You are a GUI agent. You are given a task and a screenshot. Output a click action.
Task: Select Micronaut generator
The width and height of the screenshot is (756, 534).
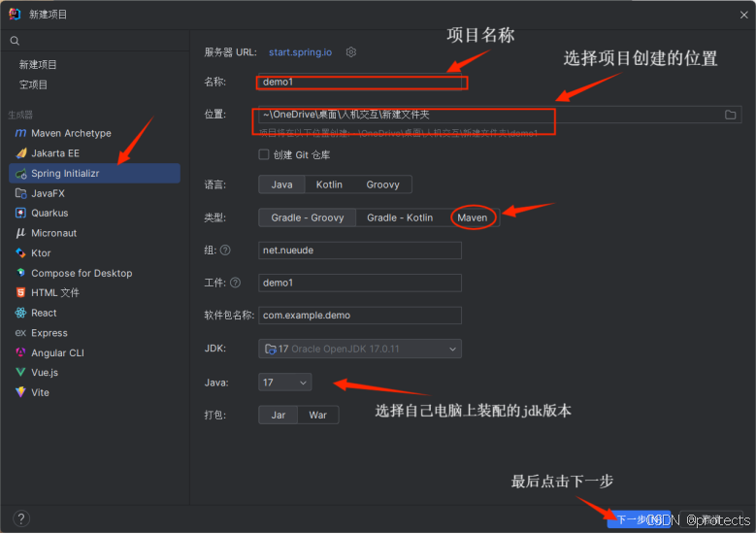[94, 233]
